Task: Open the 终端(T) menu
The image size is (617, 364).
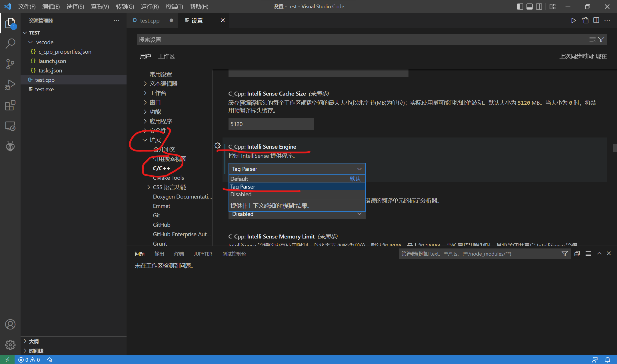Action: pyautogui.click(x=174, y=6)
